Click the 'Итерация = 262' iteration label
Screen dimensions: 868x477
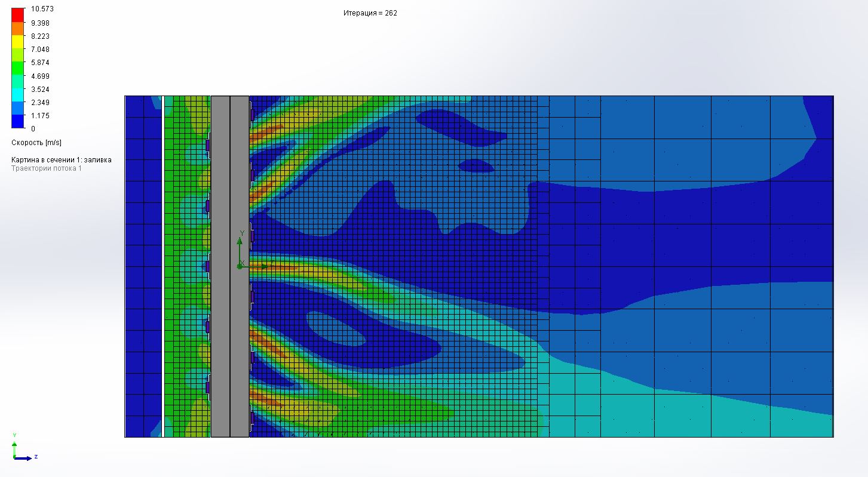(x=370, y=13)
